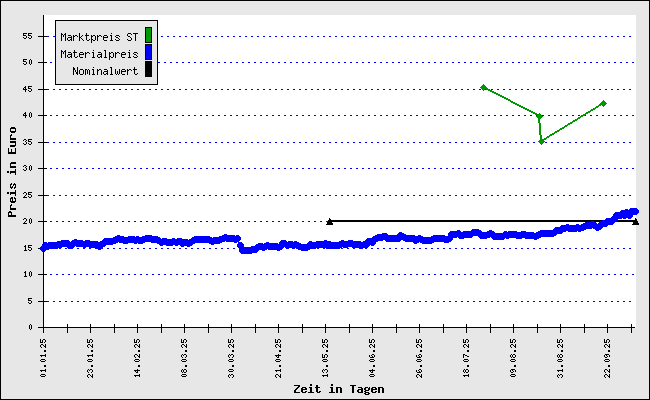Click the rightmost green Marktpreis data point

click(x=604, y=103)
